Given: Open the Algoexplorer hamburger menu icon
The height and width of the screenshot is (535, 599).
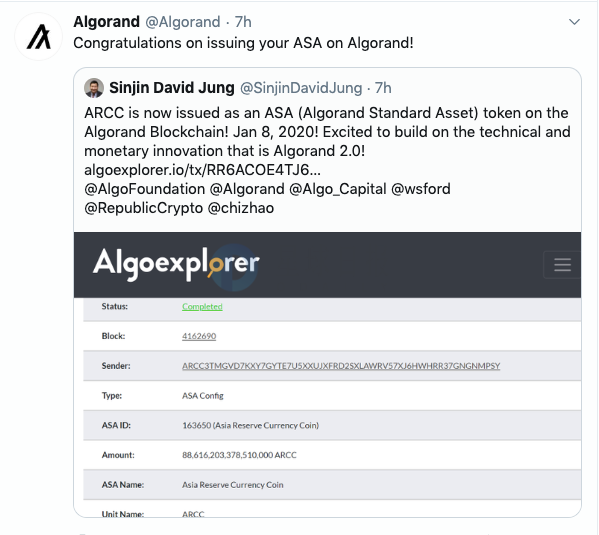Looking at the screenshot, I should pos(562,264).
